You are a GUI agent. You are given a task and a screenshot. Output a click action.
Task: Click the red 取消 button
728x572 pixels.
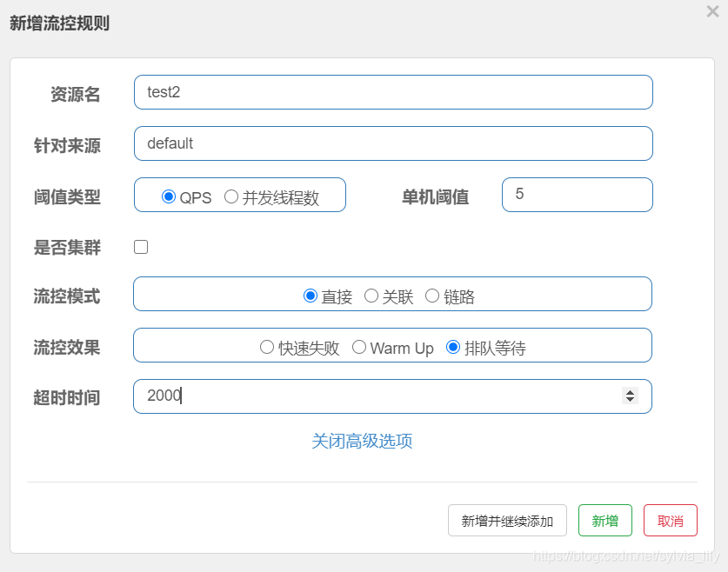tap(671, 521)
